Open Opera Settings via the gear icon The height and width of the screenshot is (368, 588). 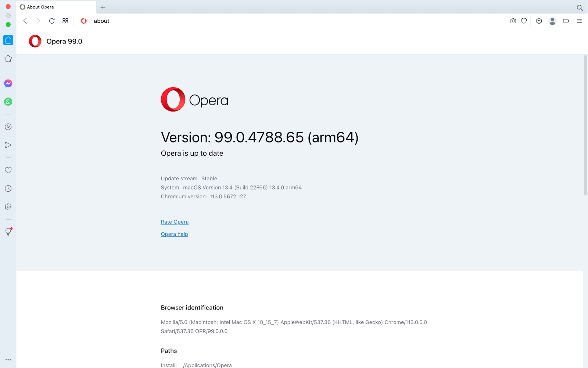coord(8,207)
